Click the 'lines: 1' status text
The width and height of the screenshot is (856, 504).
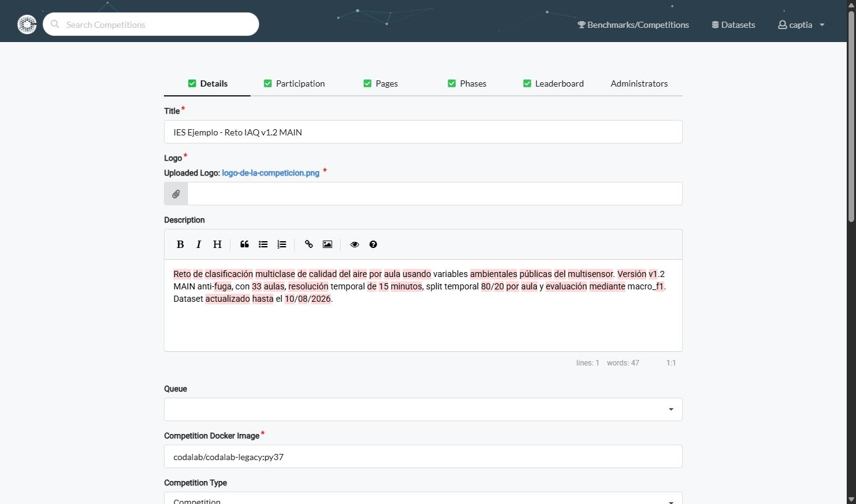(588, 363)
